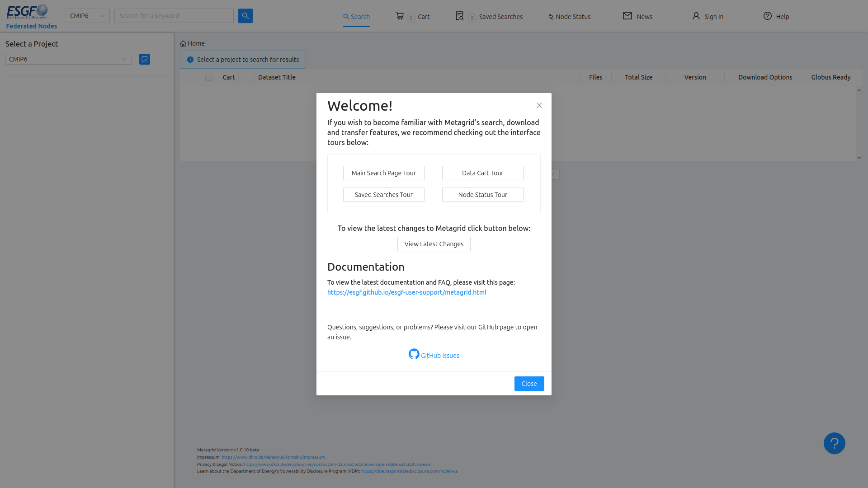The image size is (868, 488).
Task: Start the Data Cart Tour
Action: (483, 173)
